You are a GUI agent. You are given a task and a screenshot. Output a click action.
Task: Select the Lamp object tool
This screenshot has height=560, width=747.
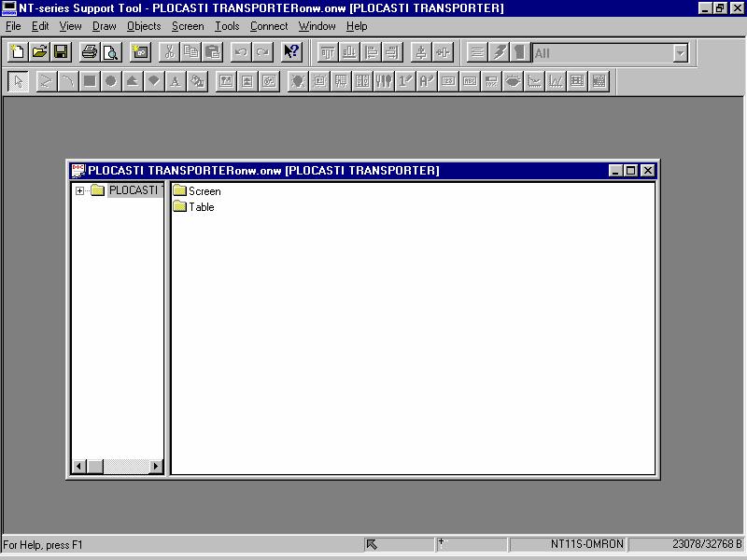(298, 81)
